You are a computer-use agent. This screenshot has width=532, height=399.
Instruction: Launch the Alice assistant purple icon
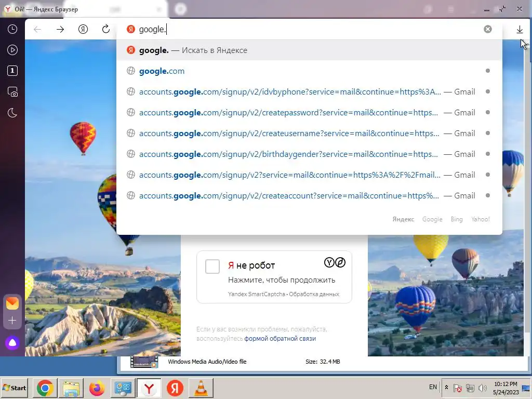(12, 343)
